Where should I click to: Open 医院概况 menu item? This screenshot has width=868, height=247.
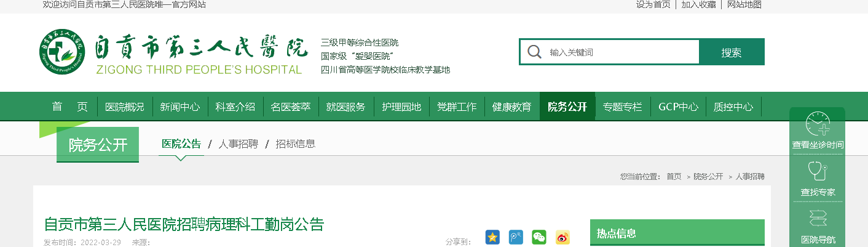click(x=125, y=107)
